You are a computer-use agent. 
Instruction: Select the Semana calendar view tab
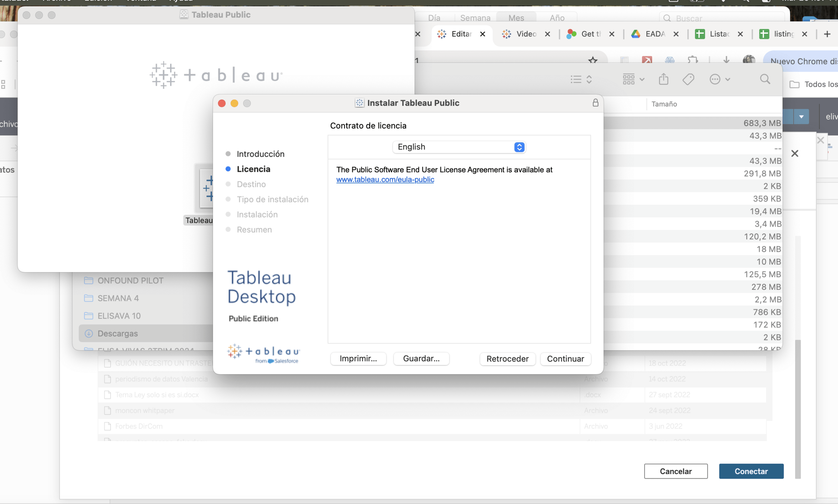pyautogui.click(x=475, y=18)
